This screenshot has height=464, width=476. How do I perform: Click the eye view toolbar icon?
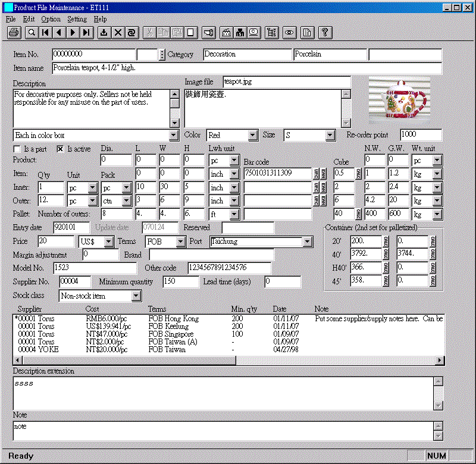(289, 33)
